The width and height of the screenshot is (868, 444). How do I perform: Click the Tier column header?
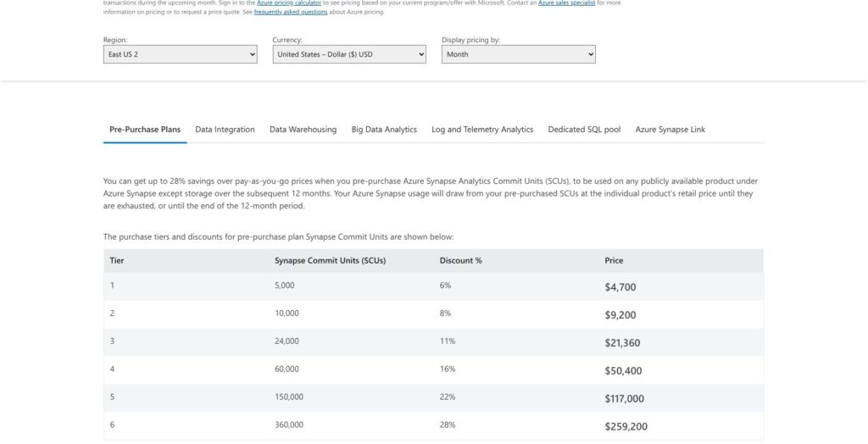pyautogui.click(x=117, y=261)
